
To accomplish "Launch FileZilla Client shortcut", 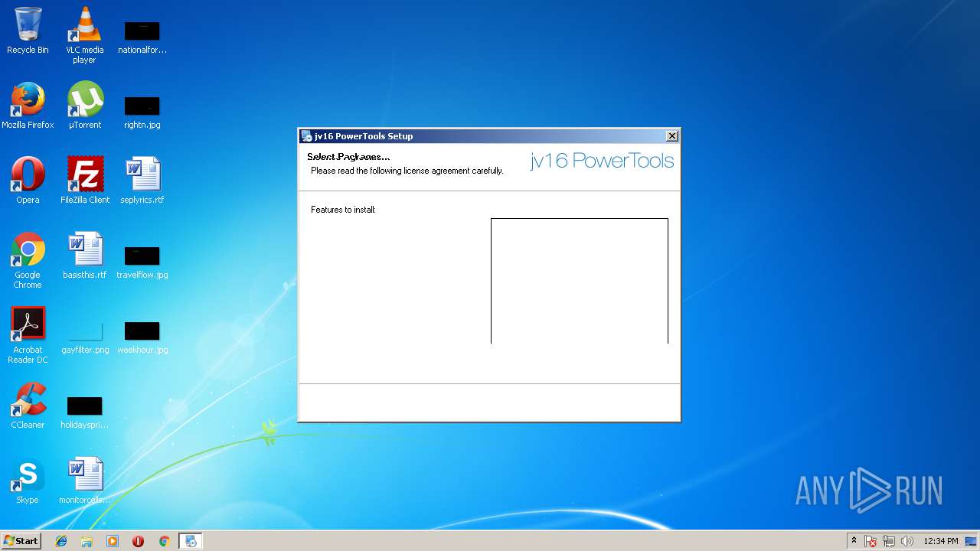I will [84, 181].
